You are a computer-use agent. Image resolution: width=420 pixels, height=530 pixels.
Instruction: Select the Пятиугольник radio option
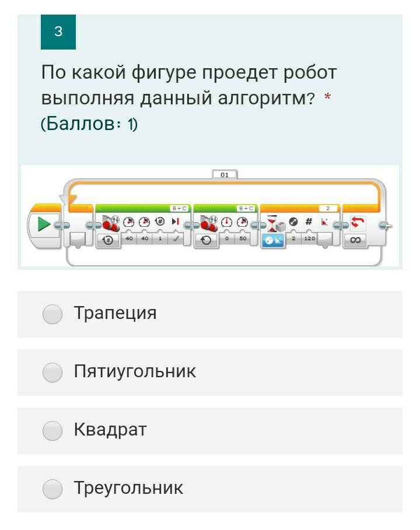point(52,372)
